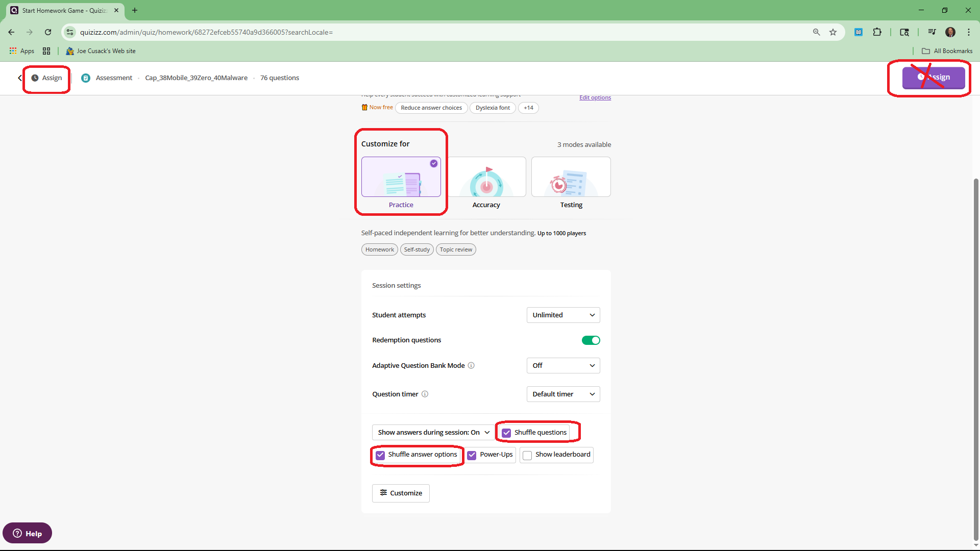Uncheck the Power-Ups checkbox

tap(472, 455)
